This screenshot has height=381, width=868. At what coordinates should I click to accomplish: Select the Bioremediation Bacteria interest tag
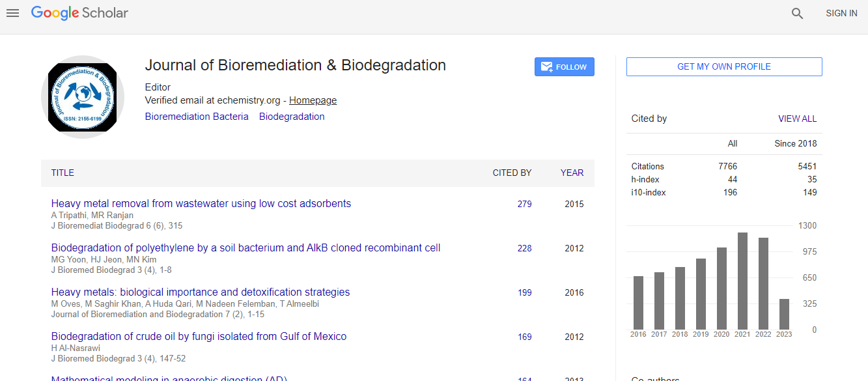[197, 117]
